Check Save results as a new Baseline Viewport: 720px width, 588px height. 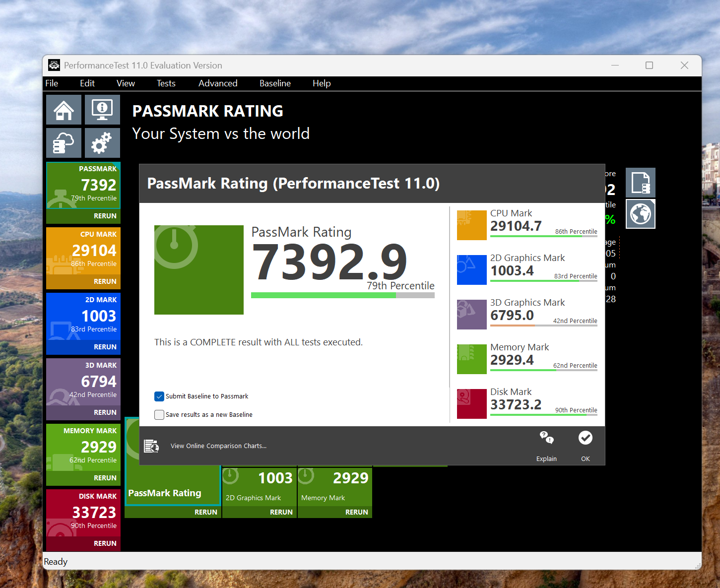pos(159,414)
